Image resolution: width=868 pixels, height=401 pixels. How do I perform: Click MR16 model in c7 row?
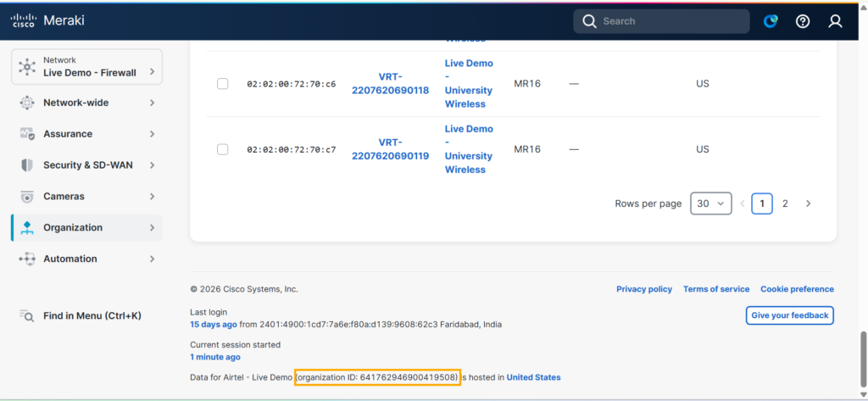(527, 149)
